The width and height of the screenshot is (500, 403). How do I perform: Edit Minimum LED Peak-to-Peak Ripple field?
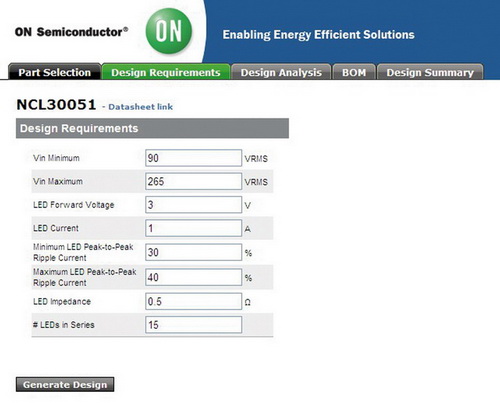(193, 252)
